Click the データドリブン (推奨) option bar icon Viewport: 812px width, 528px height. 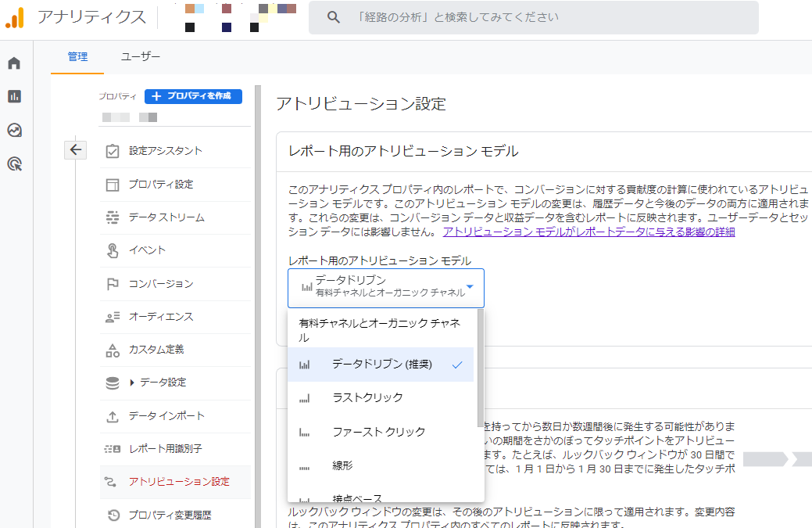(x=305, y=365)
